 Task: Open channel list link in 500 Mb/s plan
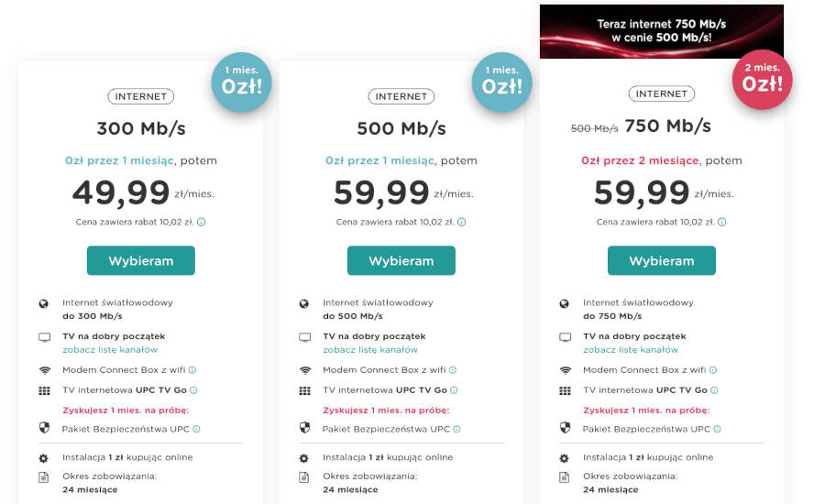[x=370, y=349]
